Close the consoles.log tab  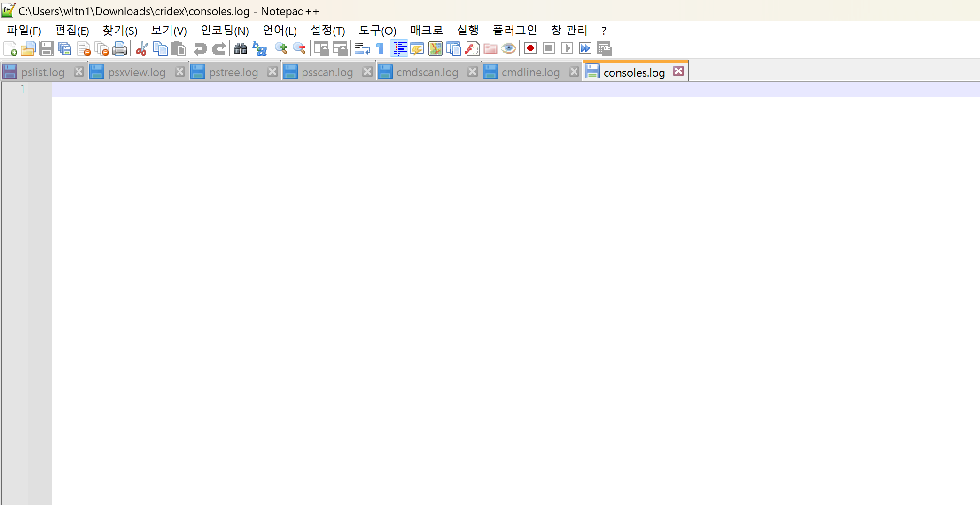pos(678,71)
